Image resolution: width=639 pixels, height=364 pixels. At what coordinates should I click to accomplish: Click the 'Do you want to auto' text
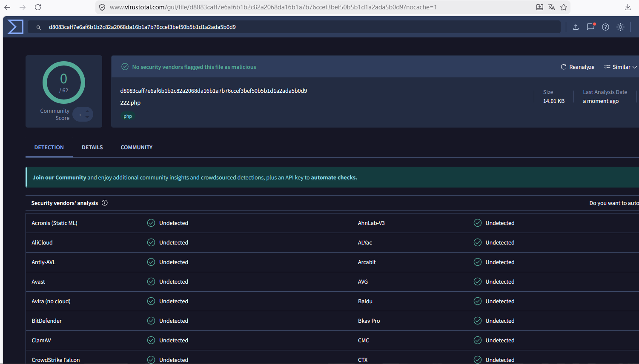click(x=614, y=203)
